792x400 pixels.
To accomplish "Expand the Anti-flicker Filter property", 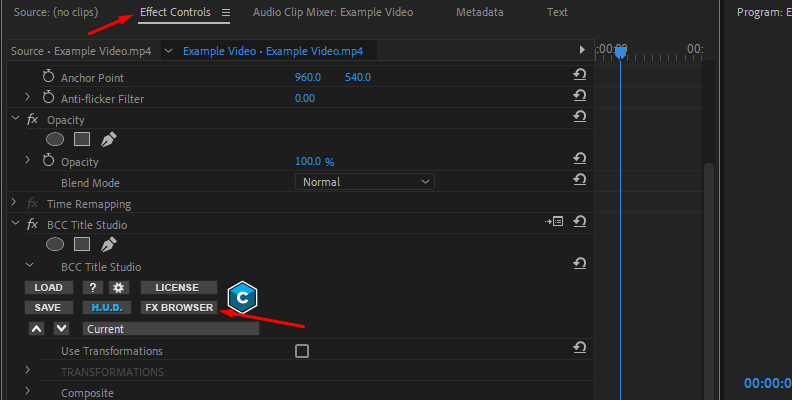I will point(28,98).
